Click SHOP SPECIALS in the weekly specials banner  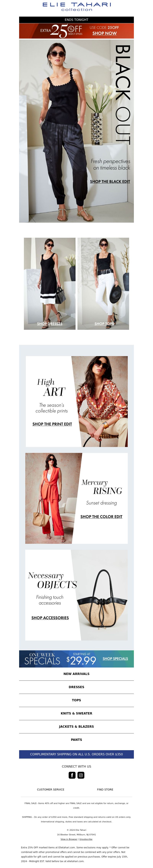point(115,658)
